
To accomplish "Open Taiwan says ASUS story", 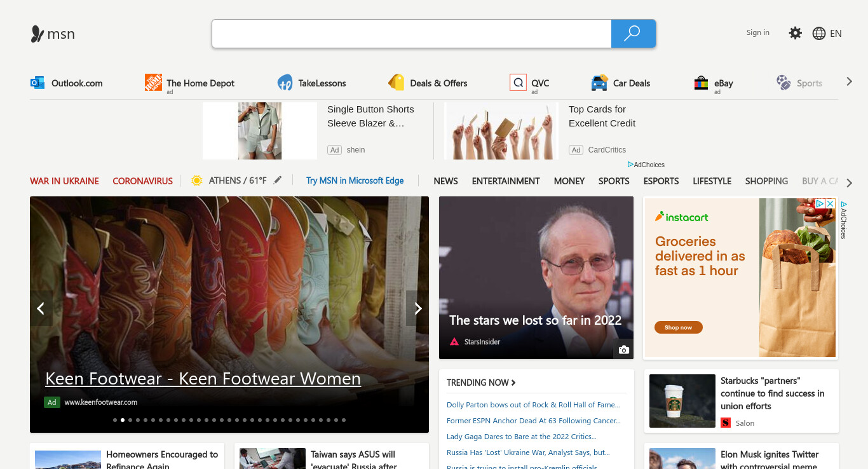I will click(x=353, y=460).
